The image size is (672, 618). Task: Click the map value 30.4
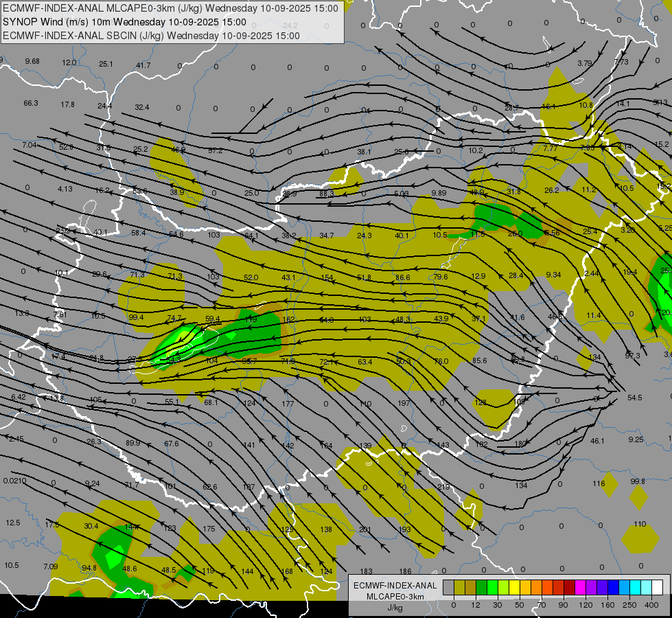91,526
